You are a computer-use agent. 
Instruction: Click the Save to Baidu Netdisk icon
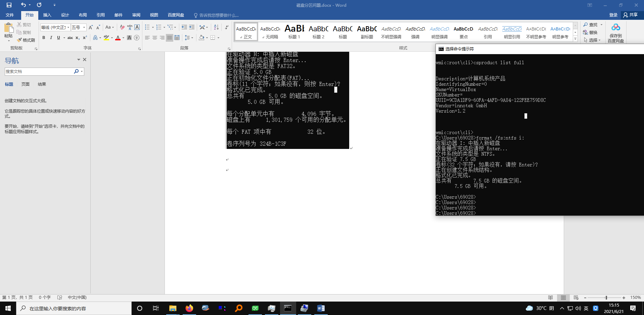point(616,32)
